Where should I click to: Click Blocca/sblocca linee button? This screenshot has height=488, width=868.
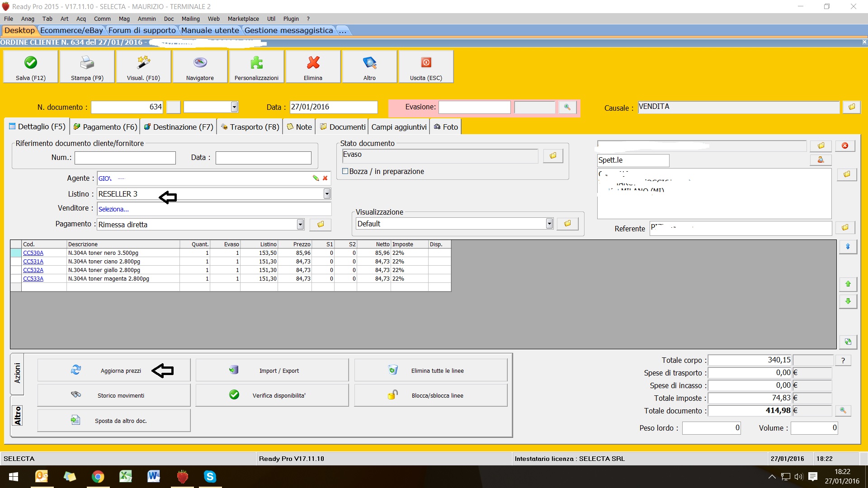click(431, 395)
